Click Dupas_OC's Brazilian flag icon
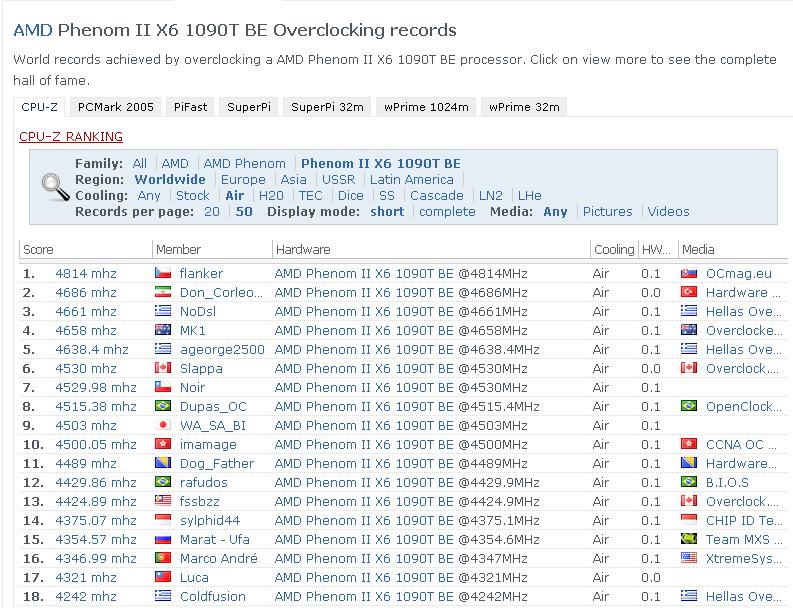This screenshot has width=793, height=608. click(163, 406)
